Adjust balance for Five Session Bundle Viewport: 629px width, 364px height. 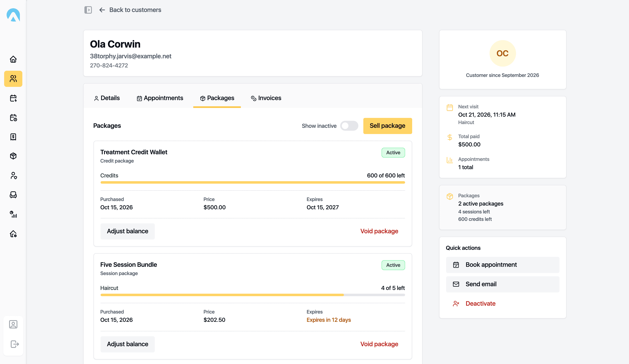127,344
